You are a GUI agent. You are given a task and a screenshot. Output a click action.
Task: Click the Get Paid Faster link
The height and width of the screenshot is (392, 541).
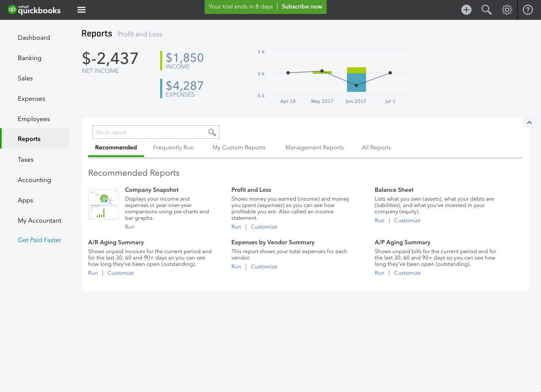39,240
